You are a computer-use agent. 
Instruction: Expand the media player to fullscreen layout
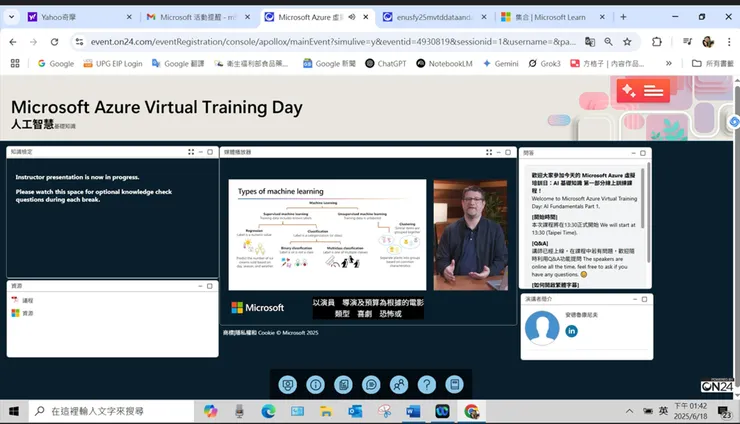491,152
